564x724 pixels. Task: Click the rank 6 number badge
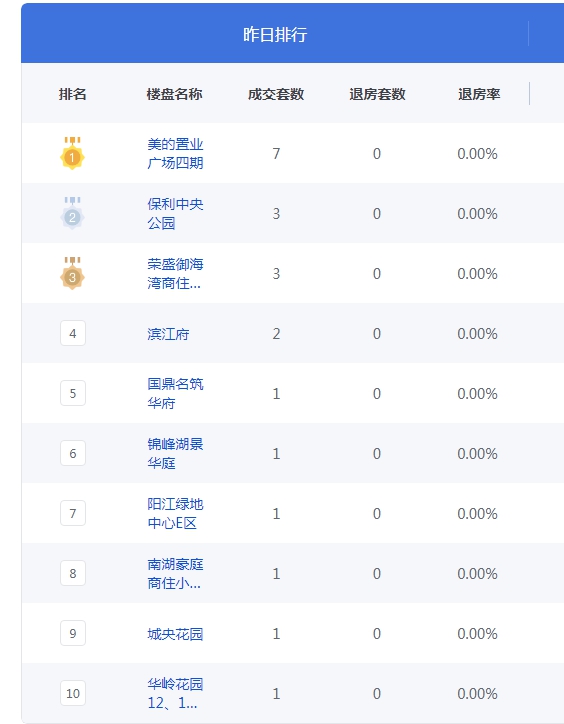tap(73, 453)
